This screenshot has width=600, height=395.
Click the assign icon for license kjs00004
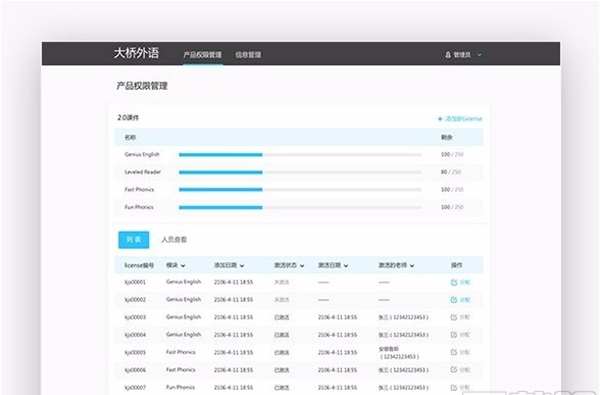click(x=454, y=335)
